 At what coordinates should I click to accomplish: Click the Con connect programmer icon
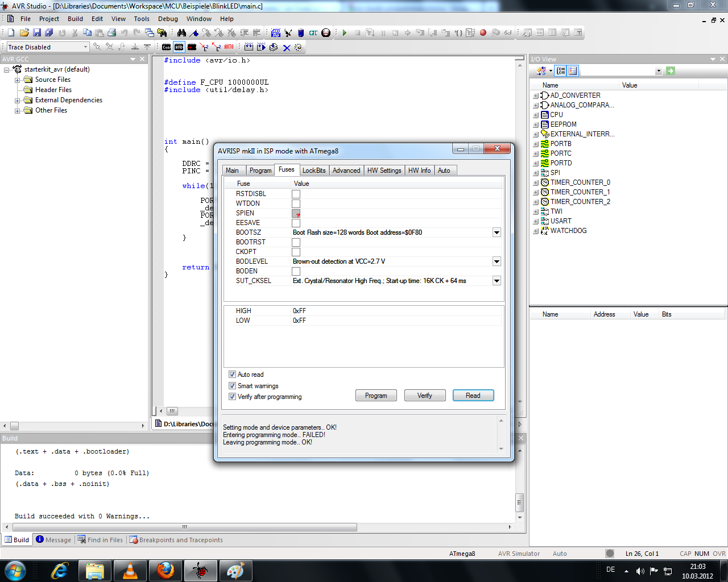(x=166, y=47)
